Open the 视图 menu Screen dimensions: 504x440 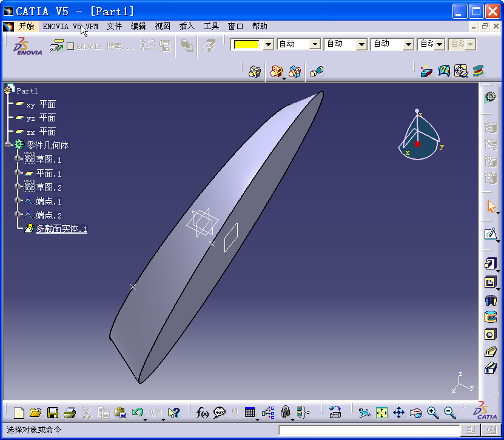point(161,26)
